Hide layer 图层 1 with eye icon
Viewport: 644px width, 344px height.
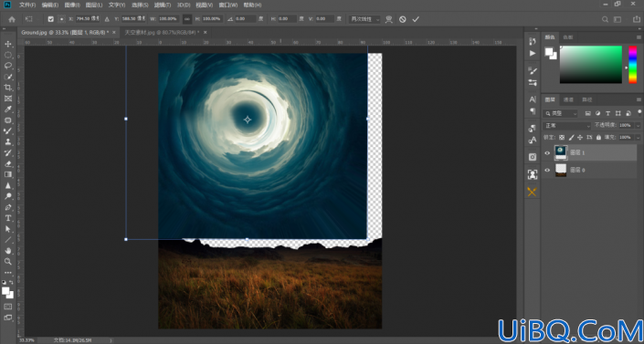547,153
